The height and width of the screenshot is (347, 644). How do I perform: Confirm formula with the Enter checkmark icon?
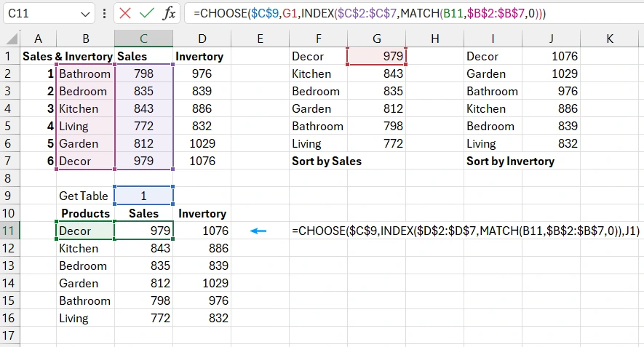147,13
